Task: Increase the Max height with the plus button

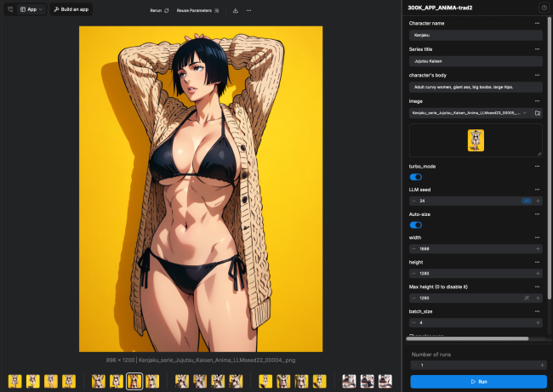Action: 538,298
